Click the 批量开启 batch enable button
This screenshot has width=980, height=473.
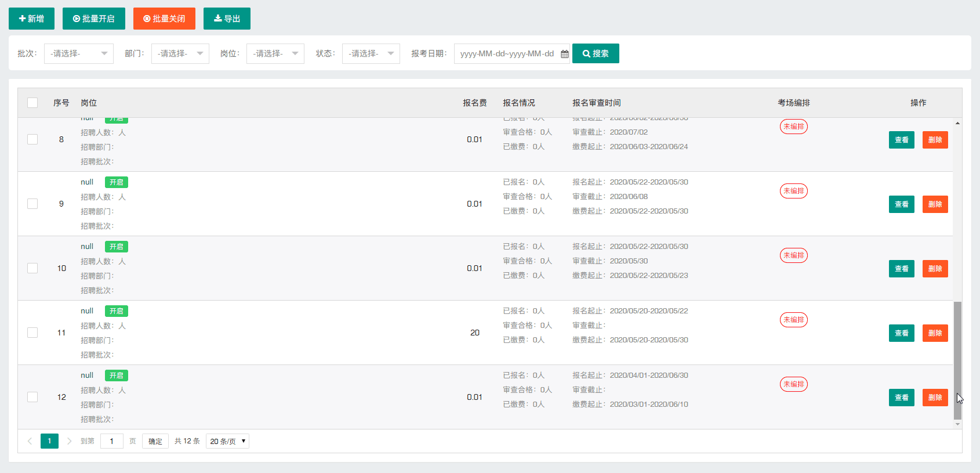point(93,19)
